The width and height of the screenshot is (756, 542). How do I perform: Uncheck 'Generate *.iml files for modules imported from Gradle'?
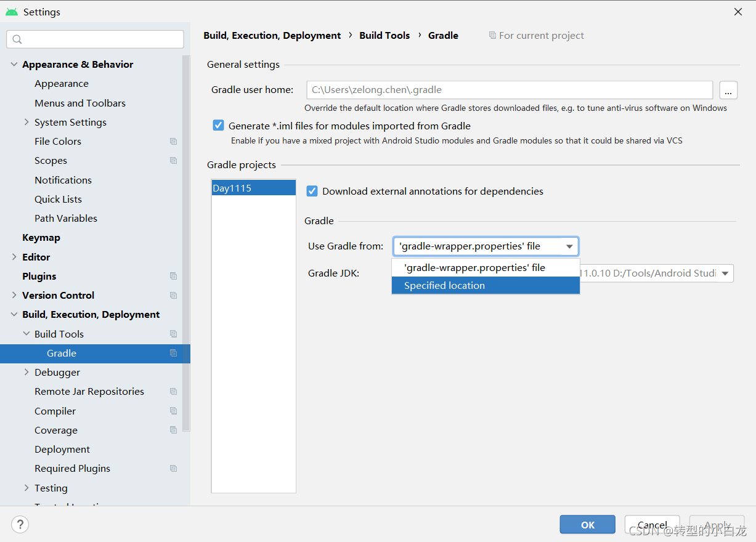point(218,124)
